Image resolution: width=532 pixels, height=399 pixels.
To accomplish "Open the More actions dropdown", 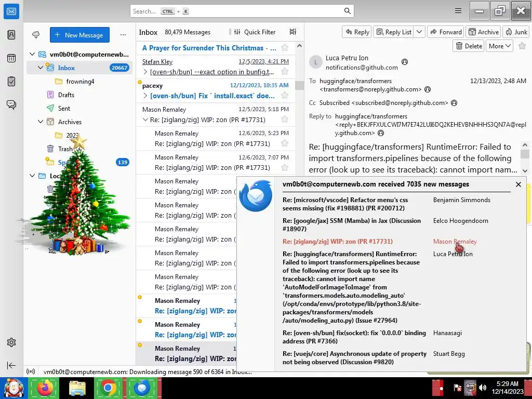I will pos(499,46).
